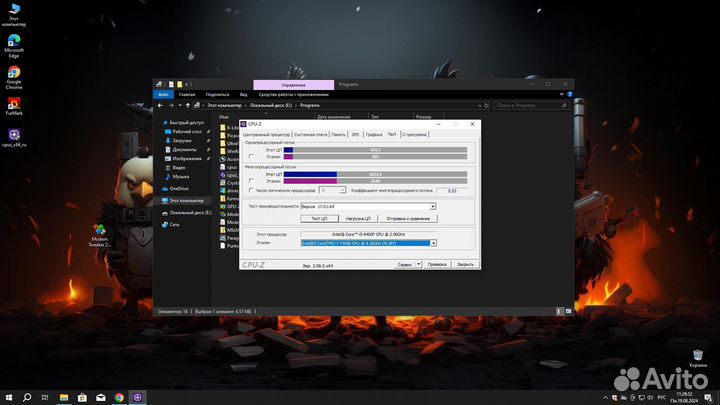Select the cpuz_x64_ru desktop icon
Screen dimensions: 720x405
pos(14,135)
